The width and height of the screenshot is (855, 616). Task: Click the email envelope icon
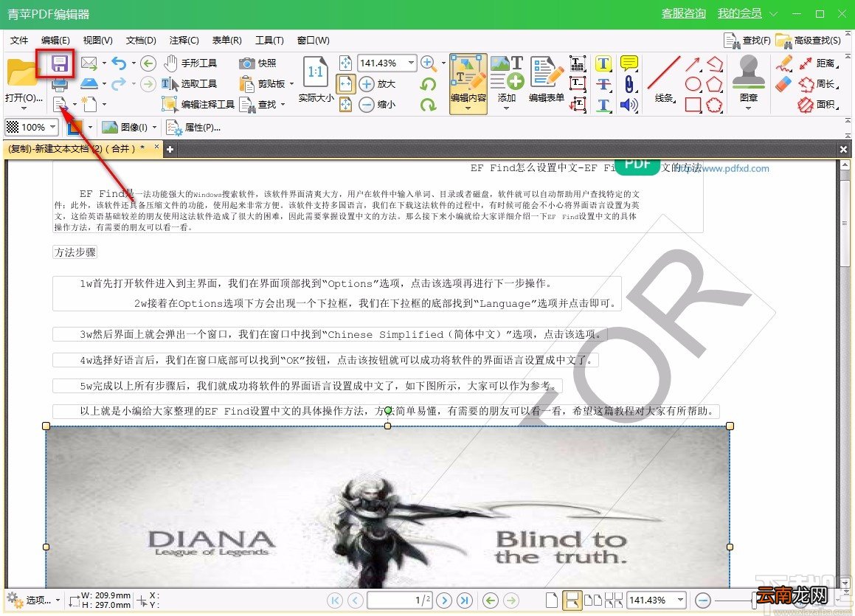89,63
